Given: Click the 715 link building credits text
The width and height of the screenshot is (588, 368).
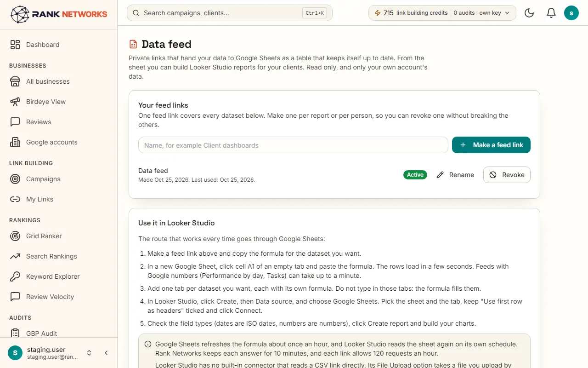Looking at the screenshot, I should tap(415, 13).
